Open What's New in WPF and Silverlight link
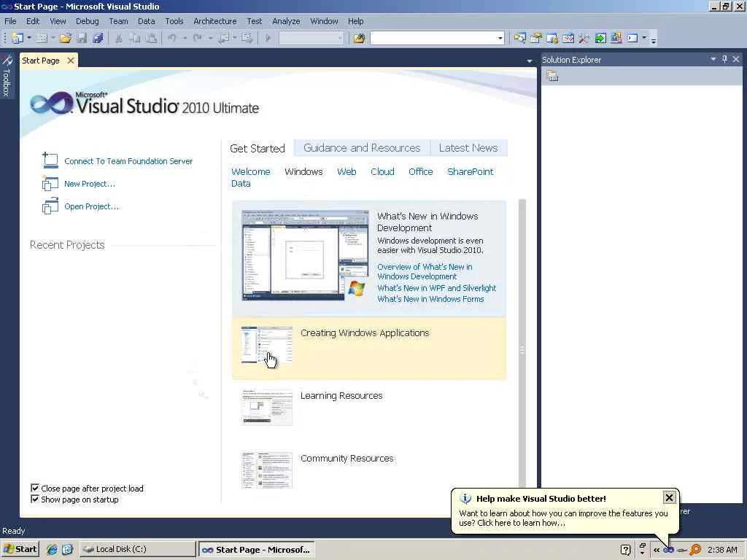The image size is (747, 560). (x=436, y=288)
